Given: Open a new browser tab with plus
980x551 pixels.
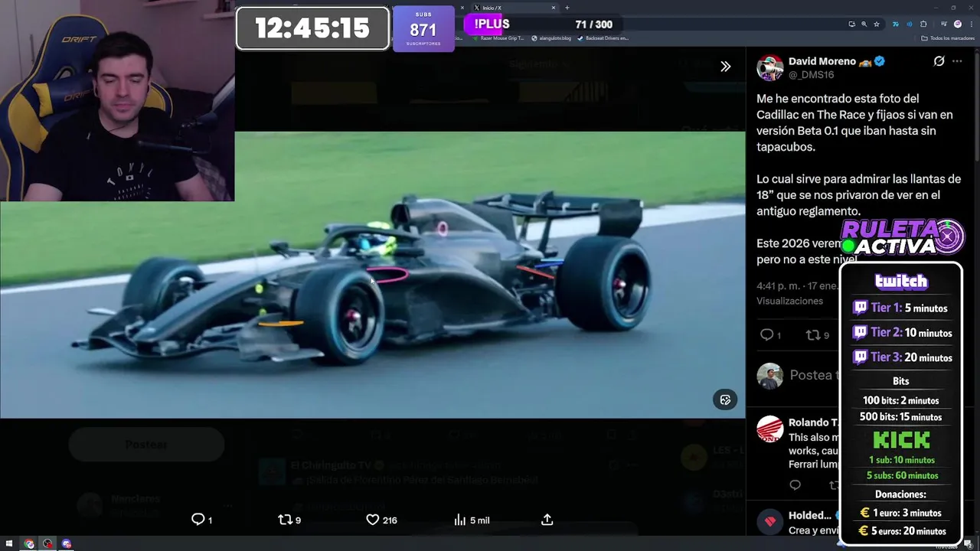Looking at the screenshot, I should tap(567, 8).
